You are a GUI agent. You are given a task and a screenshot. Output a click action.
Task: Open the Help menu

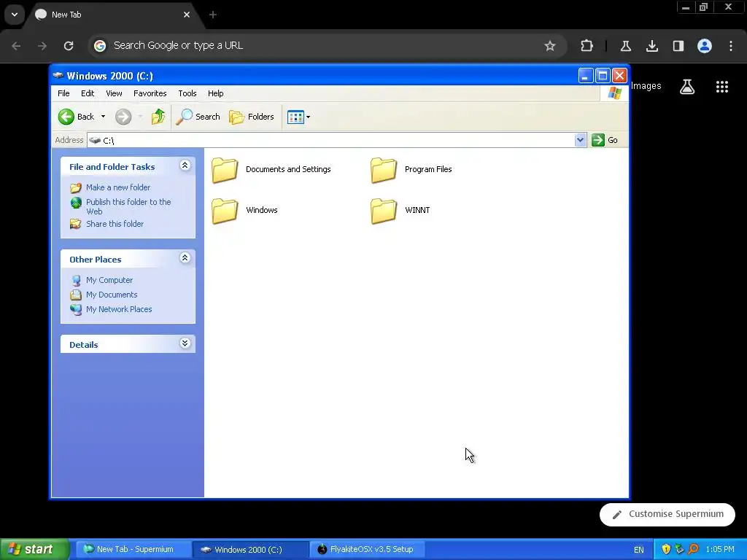[215, 93]
